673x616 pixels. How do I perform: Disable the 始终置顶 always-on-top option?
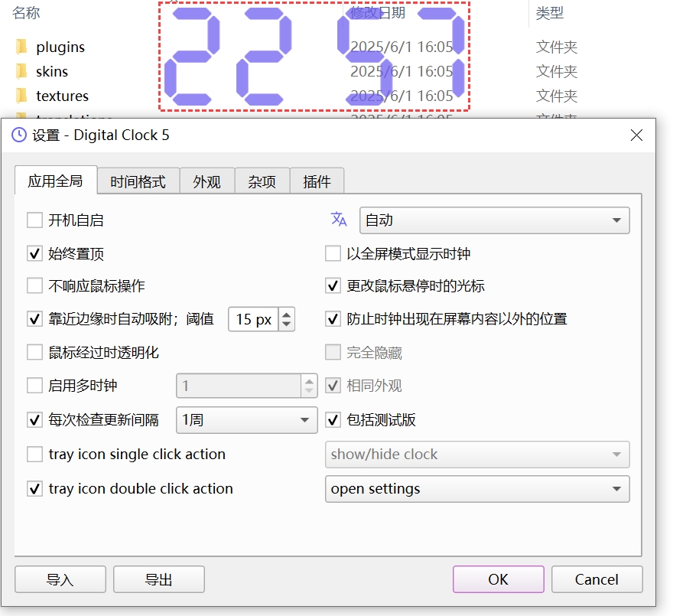click(x=34, y=253)
